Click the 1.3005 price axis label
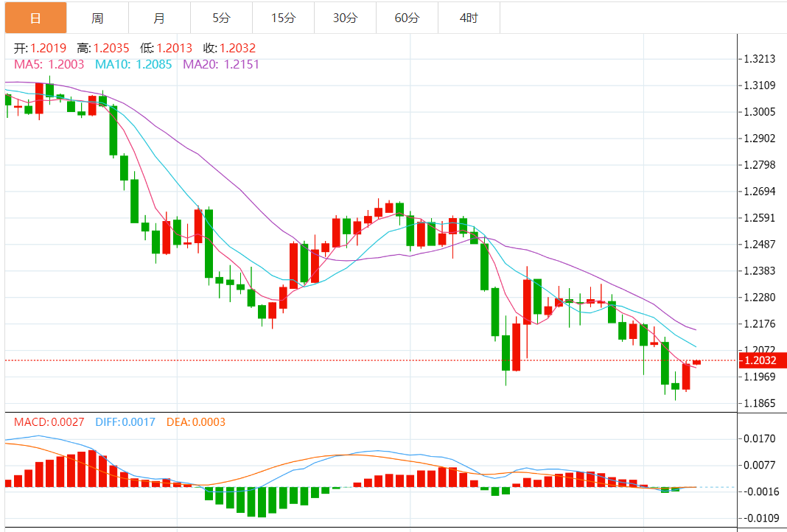The width and height of the screenshot is (787, 532). (760, 112)
